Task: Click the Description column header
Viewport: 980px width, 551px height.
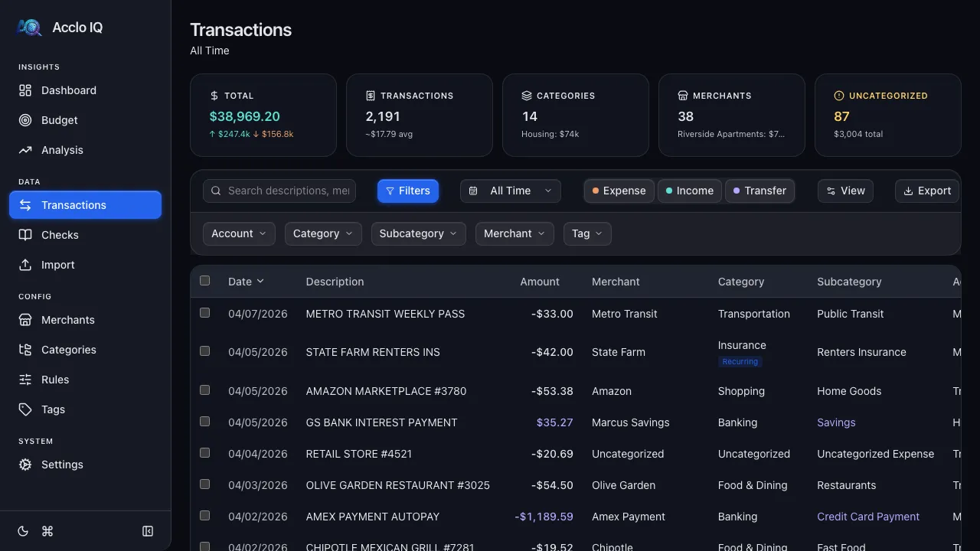Action: (x=335, y=282)
